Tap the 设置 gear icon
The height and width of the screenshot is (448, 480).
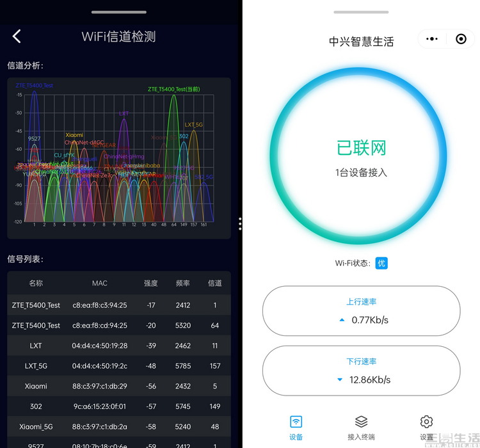426,422
